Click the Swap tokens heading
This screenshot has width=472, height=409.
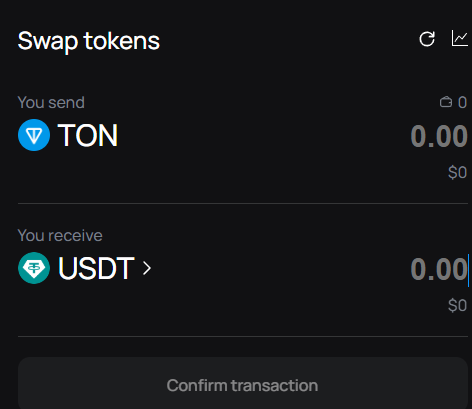tap(89, 41)
